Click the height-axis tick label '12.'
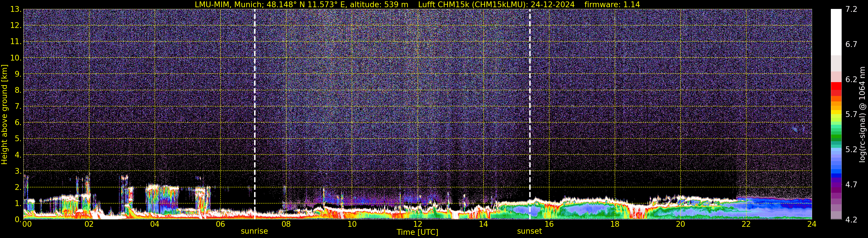Viewport: 868px width, 238px height. tap(16, 26)
